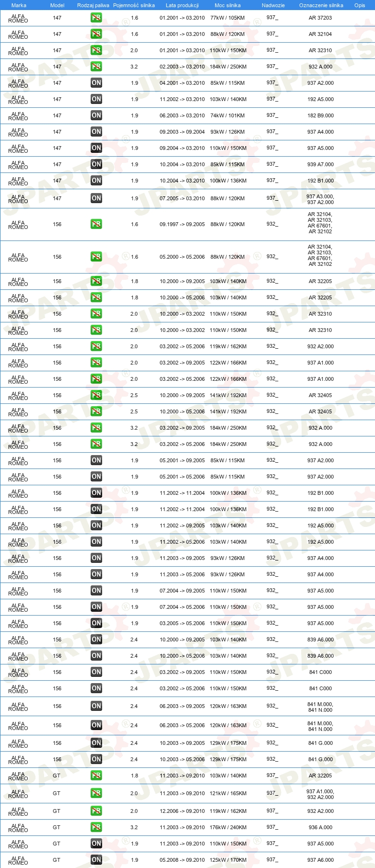Click ON icon in GT 937 A6.000 row
Image resolution: width=375 pixels, height=868 pixels.
(96, 860)
